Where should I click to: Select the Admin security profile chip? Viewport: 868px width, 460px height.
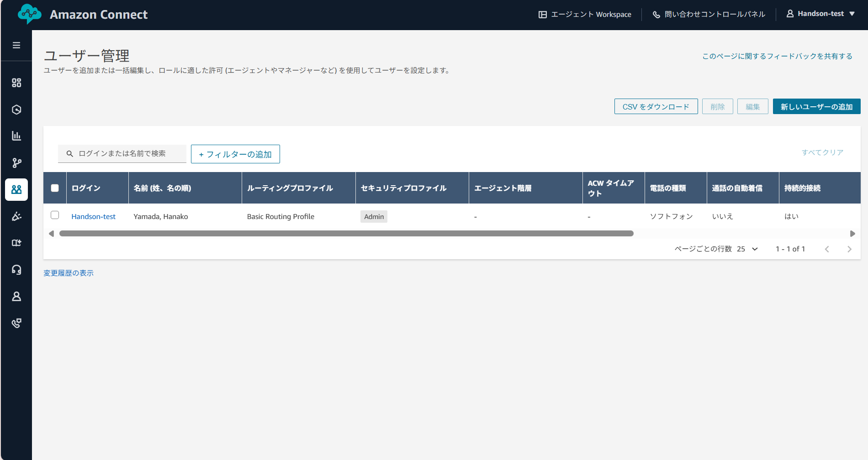[374, 216]
